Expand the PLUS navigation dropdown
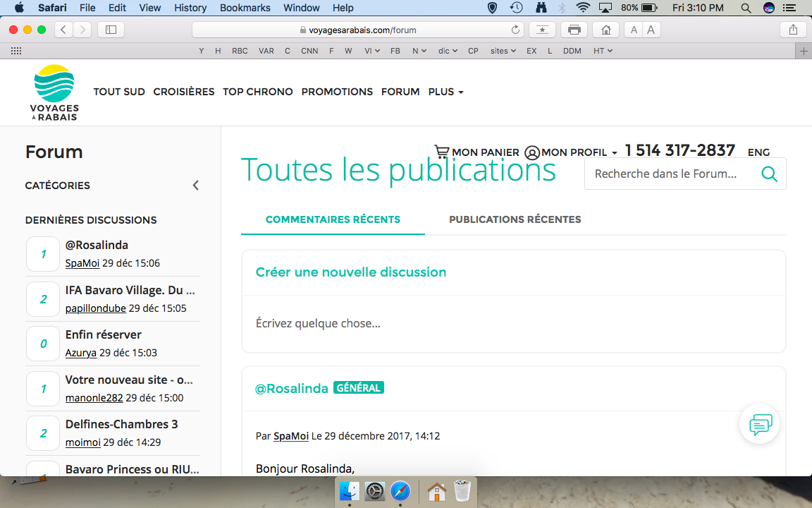Image resolution: width=812 pixels, height=508 pixels. (445, 92)
